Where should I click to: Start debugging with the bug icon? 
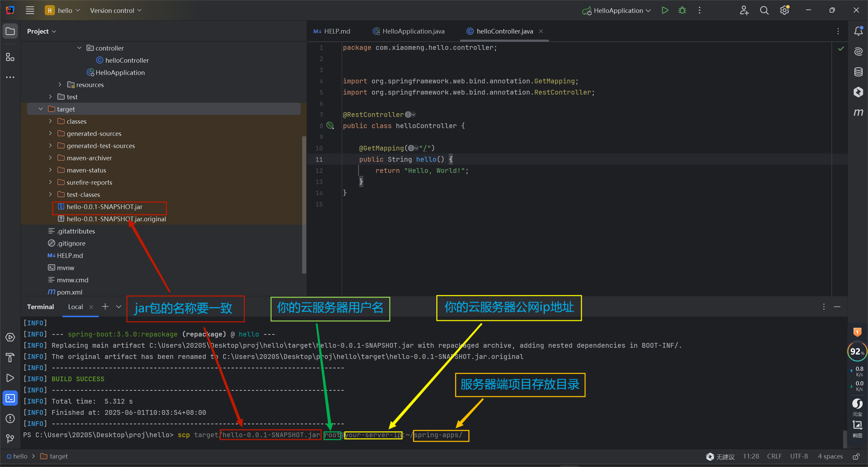(x=682, y=11)
